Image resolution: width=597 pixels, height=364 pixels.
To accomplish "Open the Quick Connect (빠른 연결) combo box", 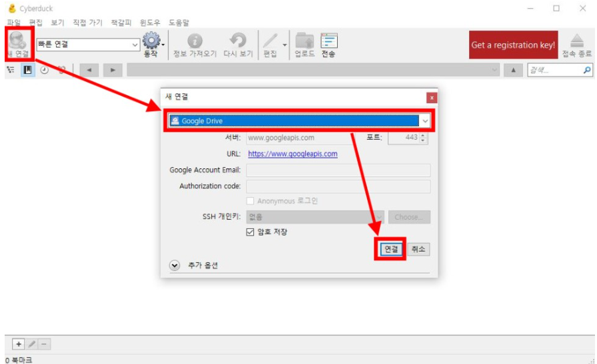I will (88, 45).
